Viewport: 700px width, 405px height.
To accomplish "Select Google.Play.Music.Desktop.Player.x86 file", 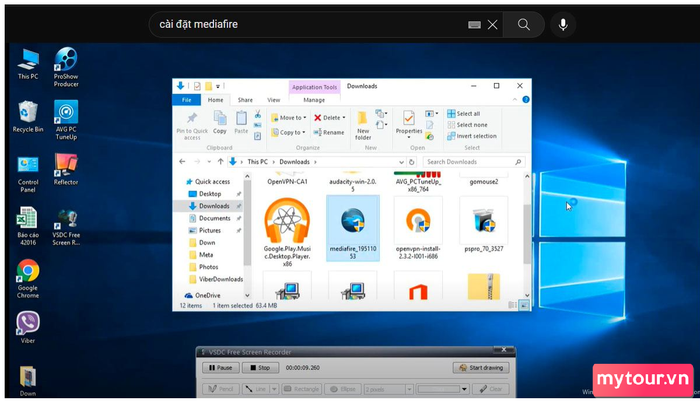I will [x=287, y=233].
